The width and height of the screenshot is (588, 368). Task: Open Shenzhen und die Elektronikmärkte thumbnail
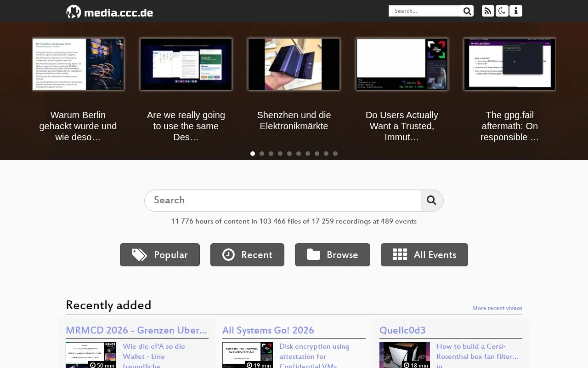click(294, 64)
